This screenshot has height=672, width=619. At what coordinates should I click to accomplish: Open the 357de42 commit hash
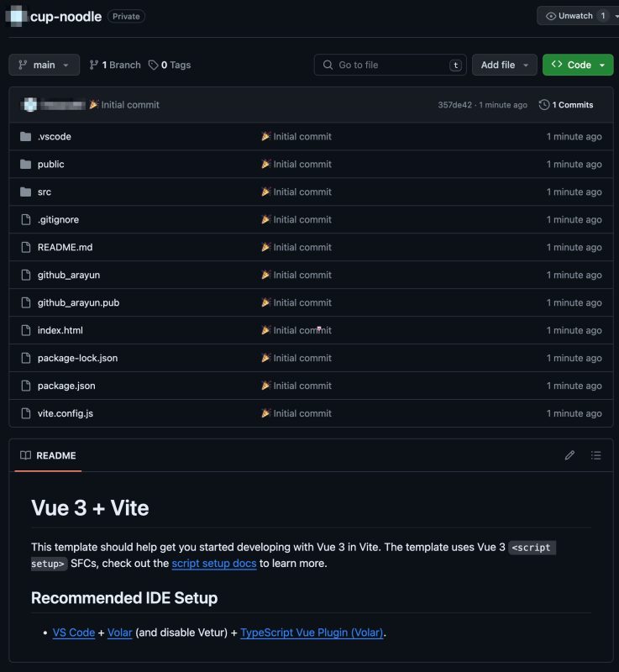(454, 104)
